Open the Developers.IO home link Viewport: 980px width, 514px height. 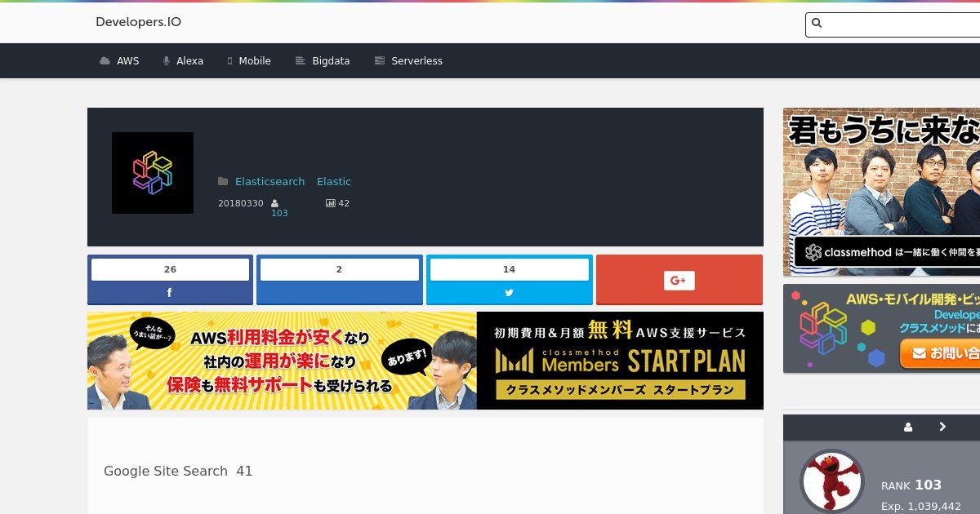coord(138,22)
